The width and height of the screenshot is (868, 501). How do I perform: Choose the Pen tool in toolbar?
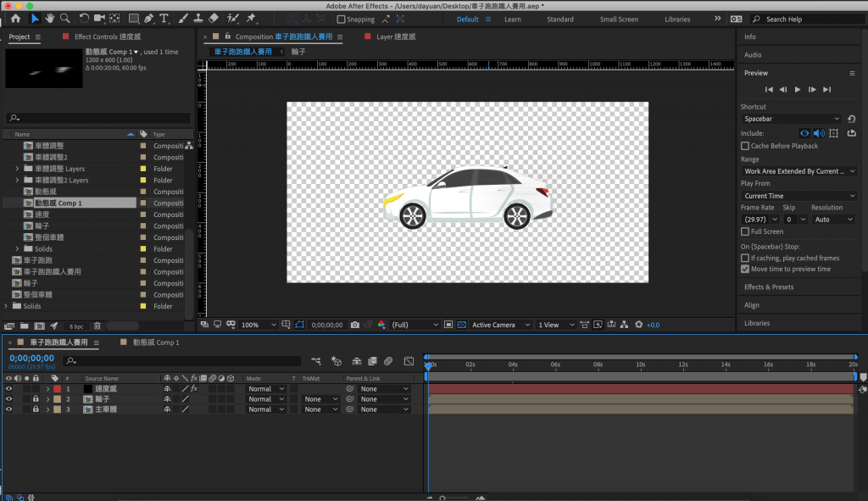(149, 19)
